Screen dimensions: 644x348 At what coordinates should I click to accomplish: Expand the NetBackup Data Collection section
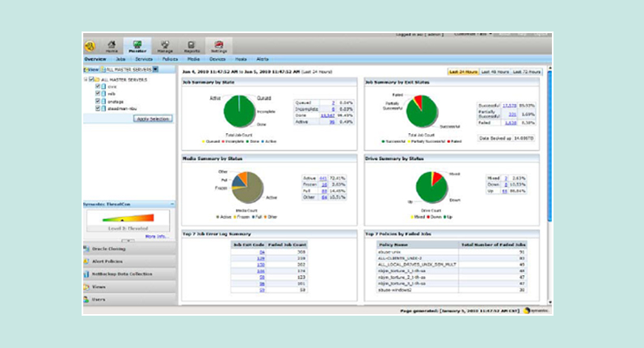pyautogui.click(x=129, y=274)
